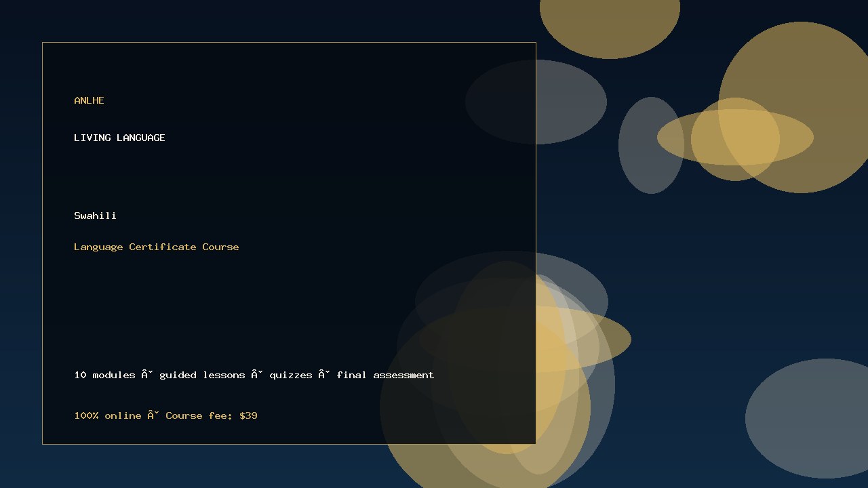The width and height of the screenshot is (868, 488).
Task: Click the 10 modules guided lessons line
Action: 254,375
